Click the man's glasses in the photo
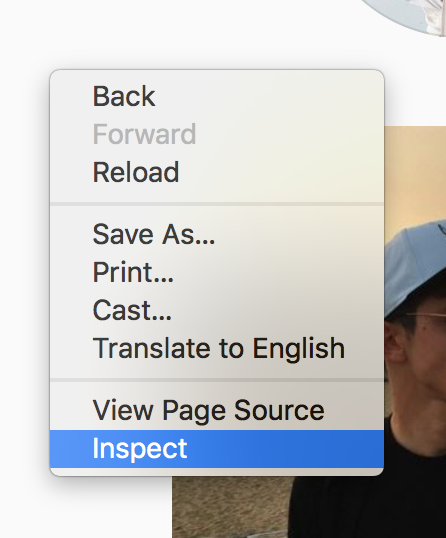This screenshot has width=446, height=538. pyautogui.click(x=427, y=317)
